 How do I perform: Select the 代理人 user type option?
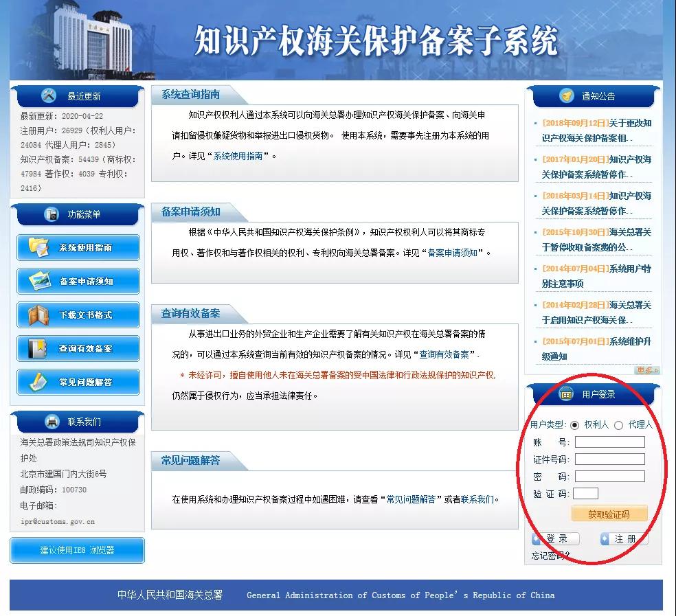619,425
